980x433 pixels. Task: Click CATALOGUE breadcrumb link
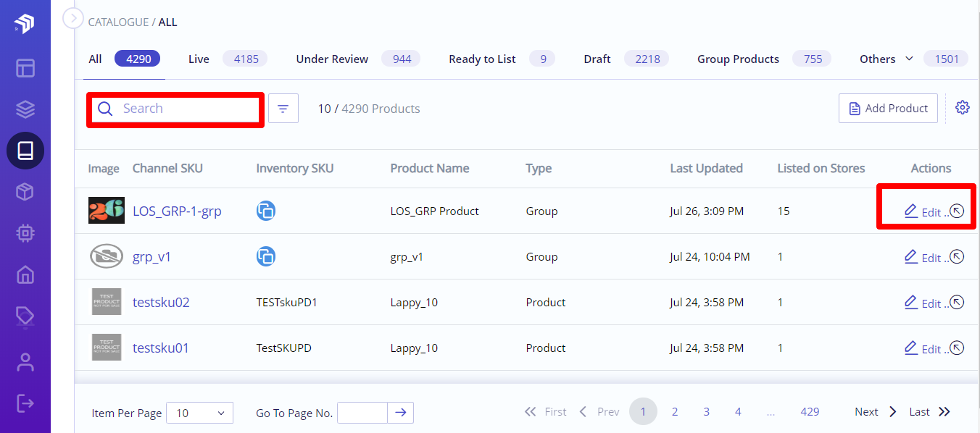tap(118, 22)
